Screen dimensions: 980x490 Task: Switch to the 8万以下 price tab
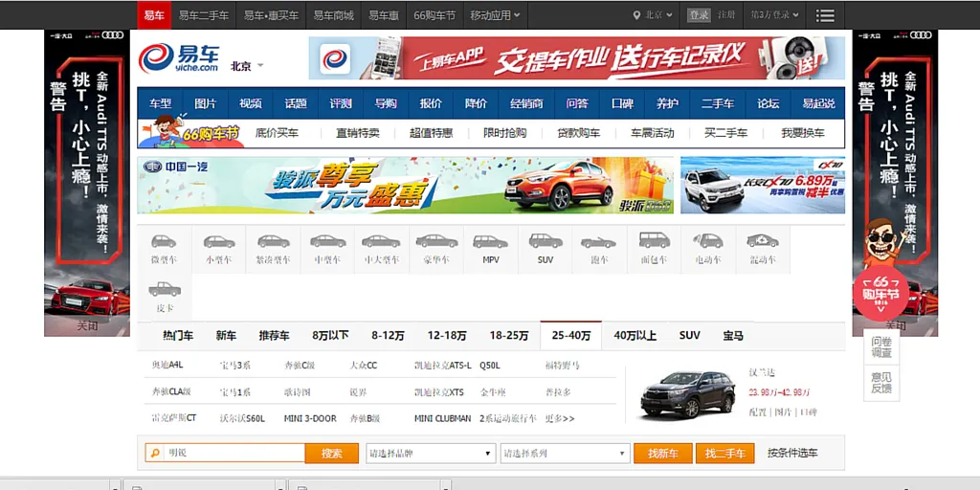(x=330, y=336)
